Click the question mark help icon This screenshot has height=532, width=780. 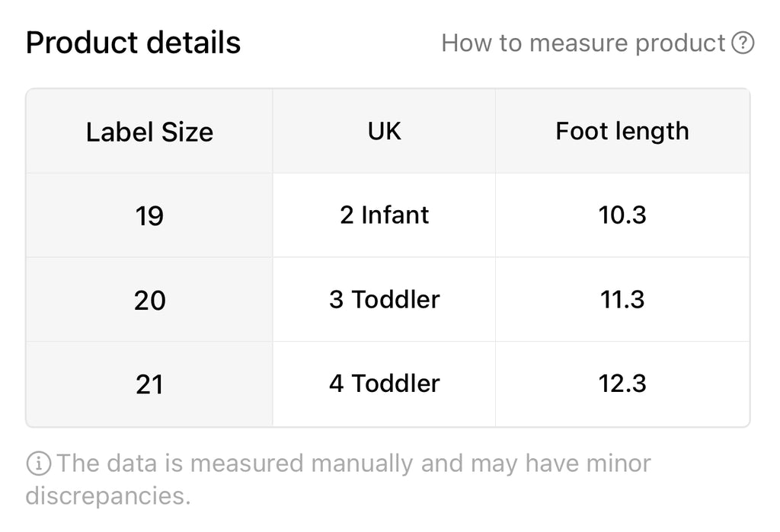(x=743, y=43)
